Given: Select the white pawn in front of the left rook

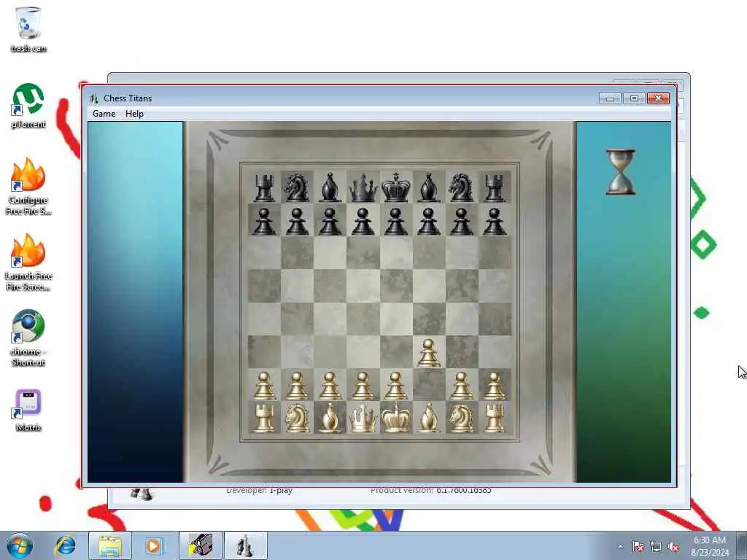Looking at the screenshot, I should coord(264,386).
